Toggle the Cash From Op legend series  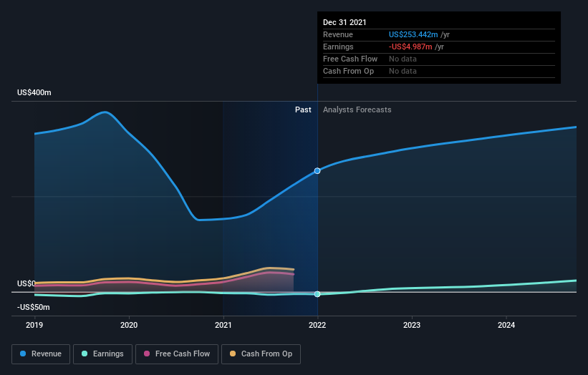[261, 354]
